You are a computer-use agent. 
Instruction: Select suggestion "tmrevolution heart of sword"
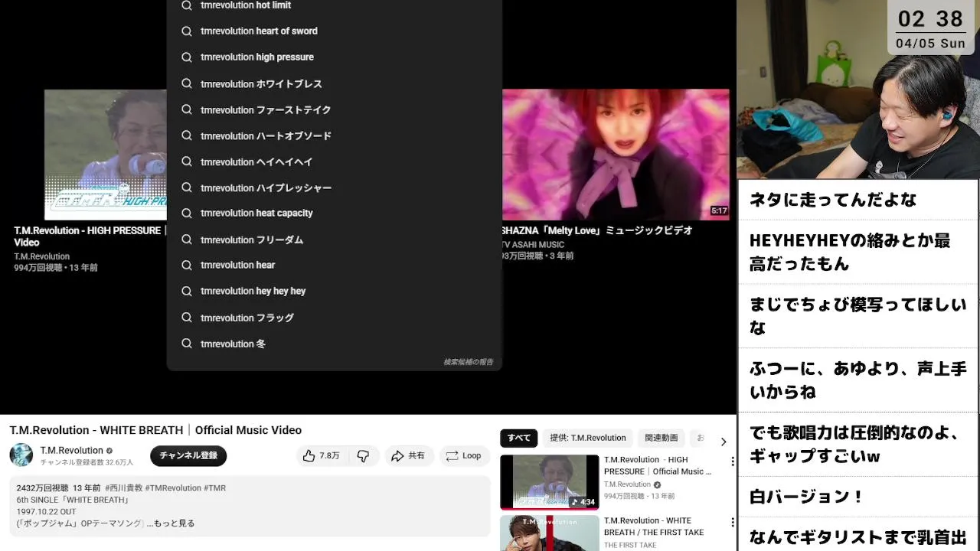click(334, 31)
